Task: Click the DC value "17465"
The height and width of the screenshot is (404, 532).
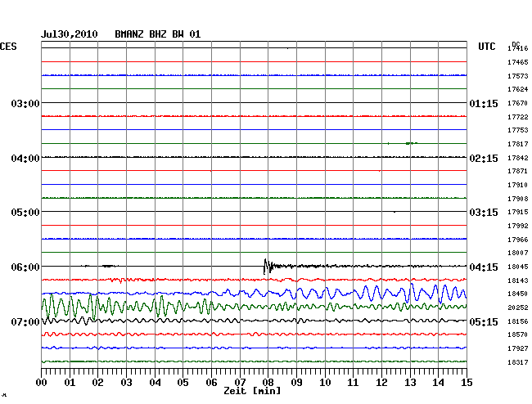Action: 518,62
